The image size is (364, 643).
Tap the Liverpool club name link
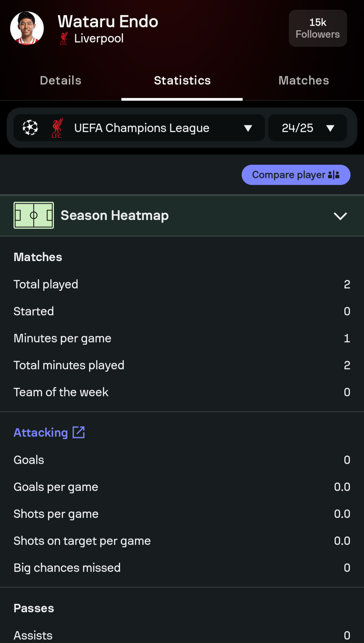99,39
